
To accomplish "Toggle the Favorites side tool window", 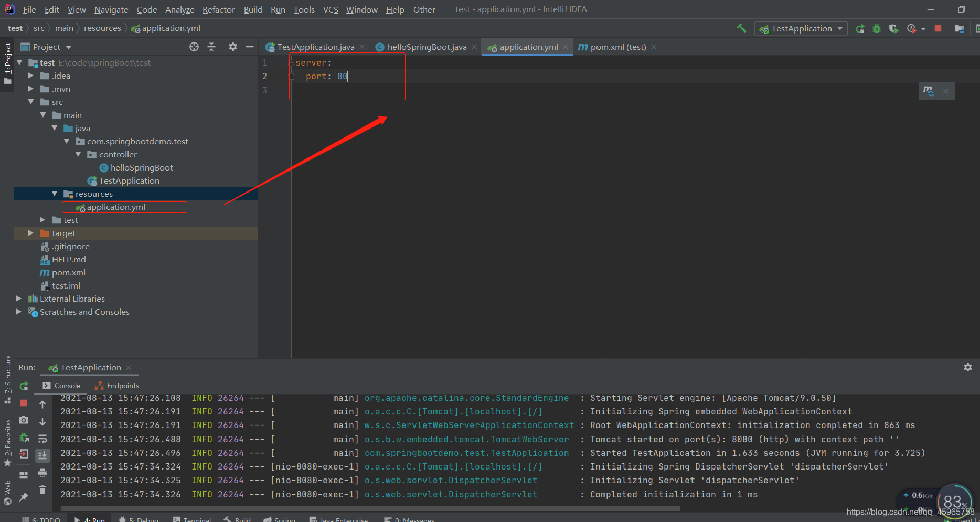I will (7, 444).
